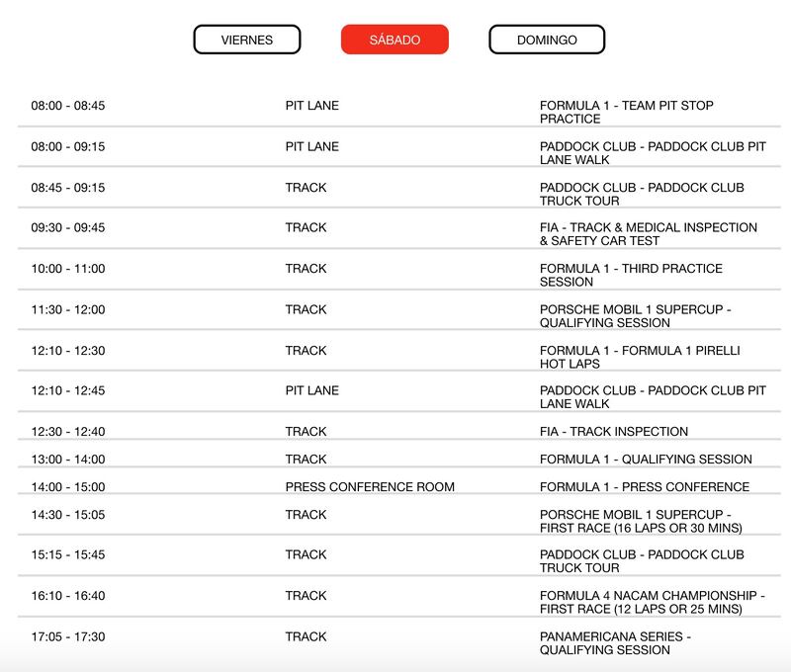
Task: Click TRACK in the 08:45 - 09:15 row
Action: point(306,188)
